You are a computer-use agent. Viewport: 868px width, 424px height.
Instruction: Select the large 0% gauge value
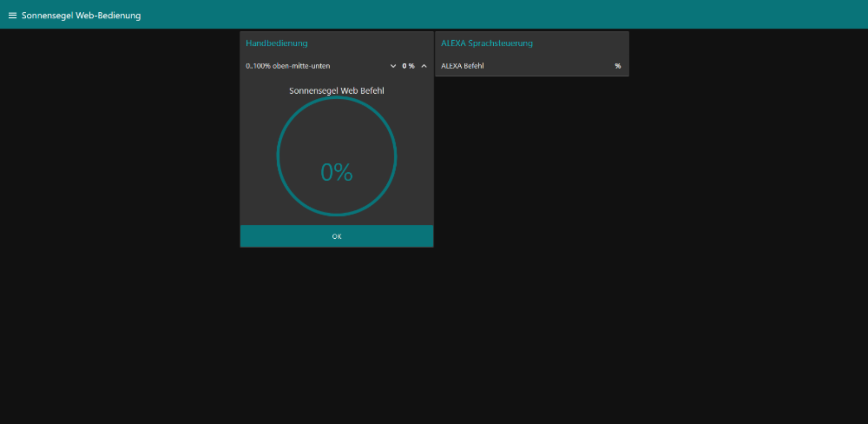[337, 172]
